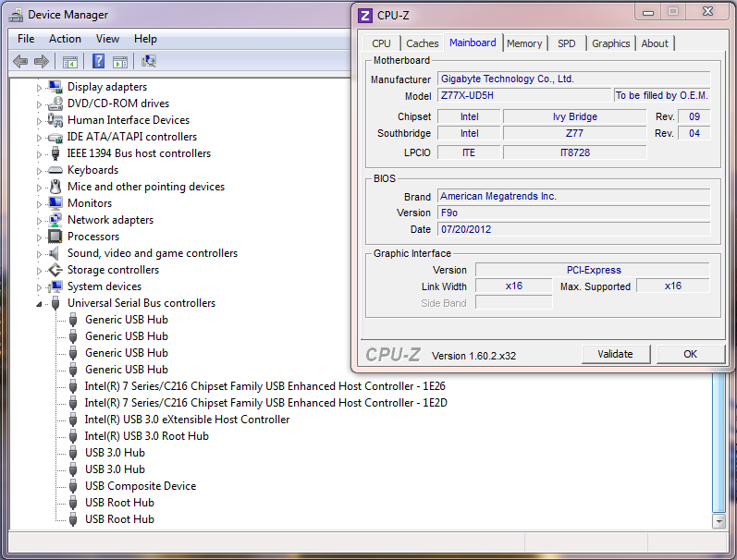737x560 pixels.
Task: Click the Forward arrow toolbar icon
Action: (x=42, y=62)
